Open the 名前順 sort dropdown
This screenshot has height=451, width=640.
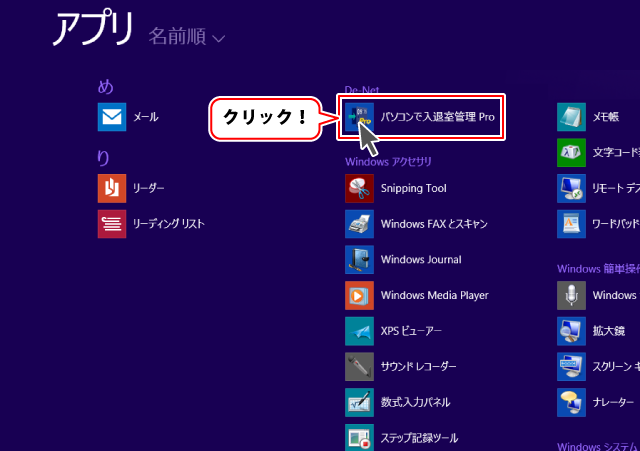point(187,37)
